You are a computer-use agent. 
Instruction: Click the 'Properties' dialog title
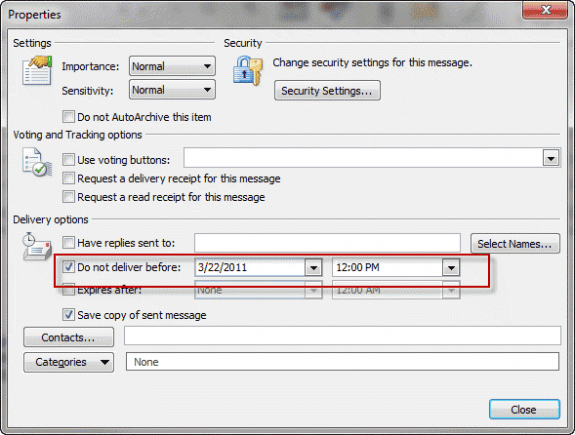click(34, 15)
